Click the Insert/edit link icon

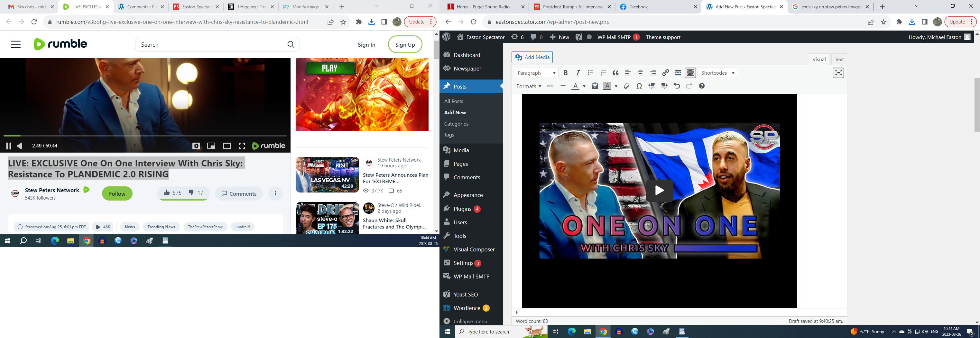665,73
